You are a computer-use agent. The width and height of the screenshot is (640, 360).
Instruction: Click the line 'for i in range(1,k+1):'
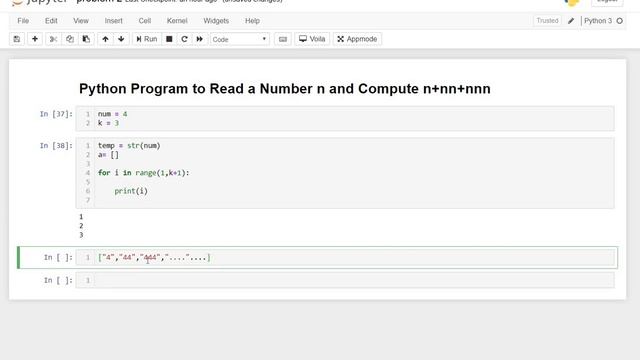144,173
